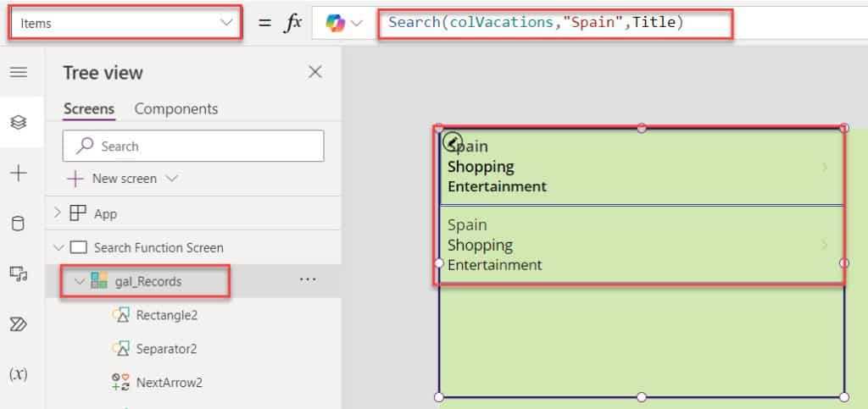Viewport: 868px width, 409px height.
Task: Click the screen icon beside Search Function Screen
Action: [x=79, y=247]
